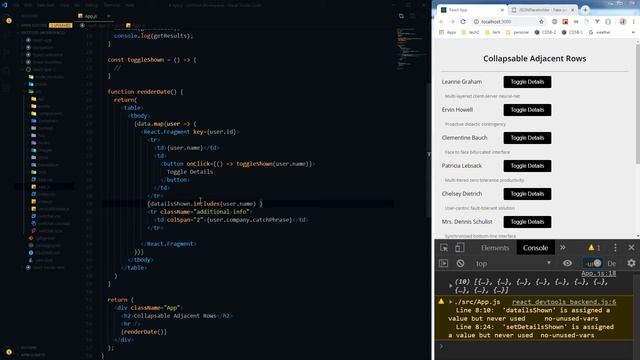Viewport: 640px width, 360px height.
Task: Toggle details for Ervin Howell
Action: tap(527, 110)
